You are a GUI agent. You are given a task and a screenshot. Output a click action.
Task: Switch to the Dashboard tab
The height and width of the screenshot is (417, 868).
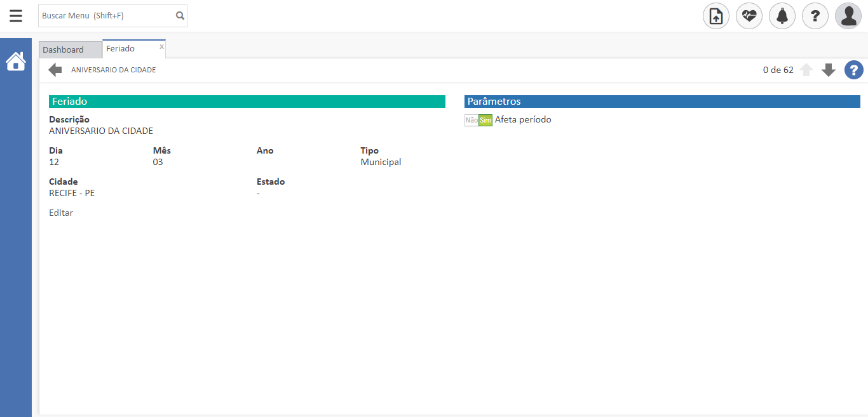click(x=64, y=50)
